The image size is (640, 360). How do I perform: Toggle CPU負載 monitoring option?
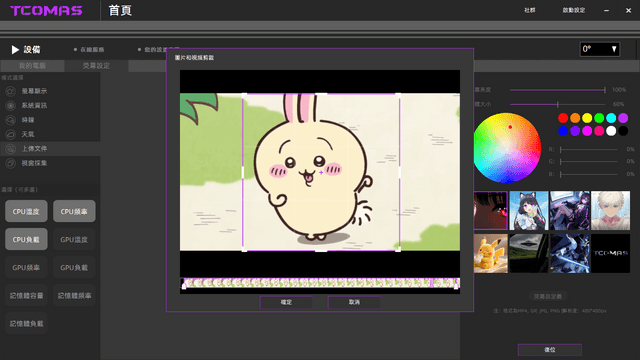pyautogui.click(x=26, y=239)
